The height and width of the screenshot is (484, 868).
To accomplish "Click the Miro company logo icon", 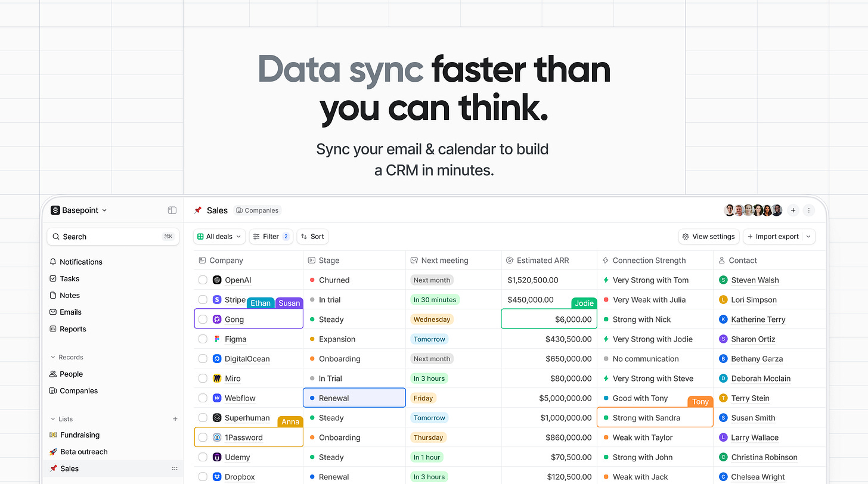I will click(x=217, y=378).
